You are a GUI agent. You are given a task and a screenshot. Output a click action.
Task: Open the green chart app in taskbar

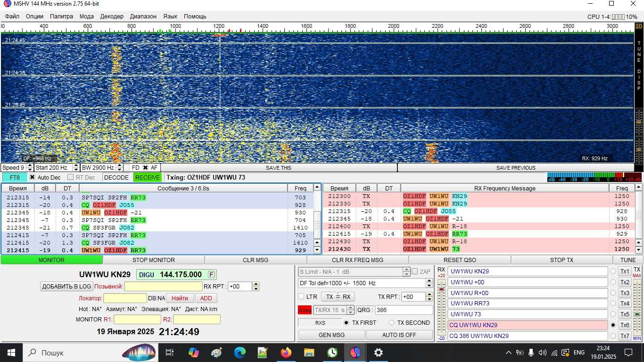(263, 353)
